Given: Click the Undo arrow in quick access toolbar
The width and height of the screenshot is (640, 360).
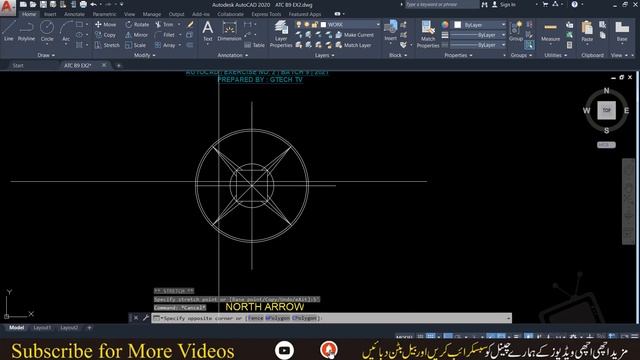Looking at the screenshot, I should tap(93, 4).
